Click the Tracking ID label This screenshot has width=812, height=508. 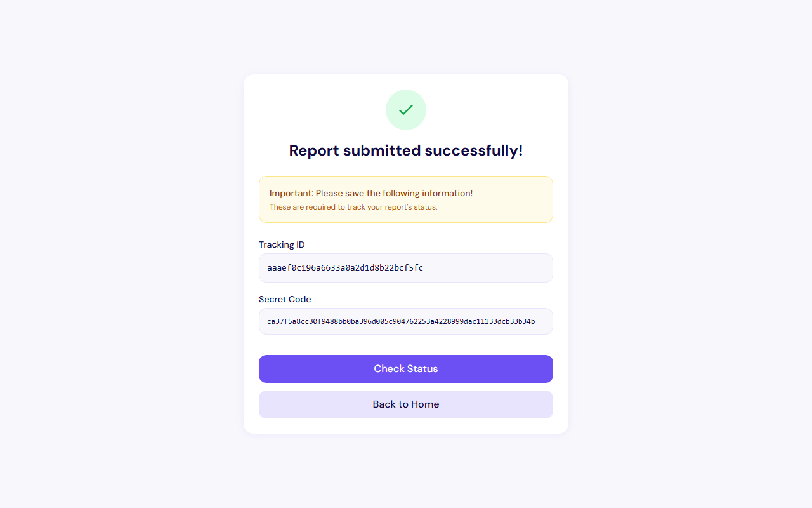pyautogui.click(x=282, y=244)
